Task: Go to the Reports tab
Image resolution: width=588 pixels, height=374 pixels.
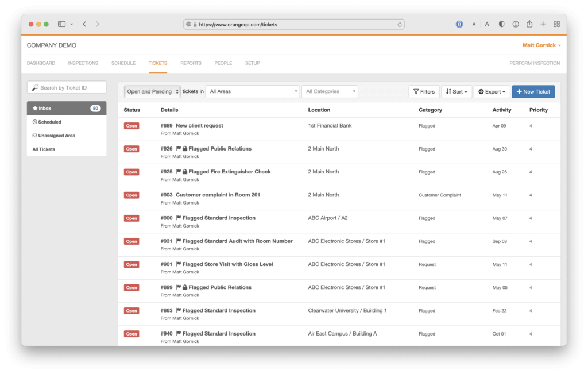Action: pyautogui.click(x=191, y=63)
